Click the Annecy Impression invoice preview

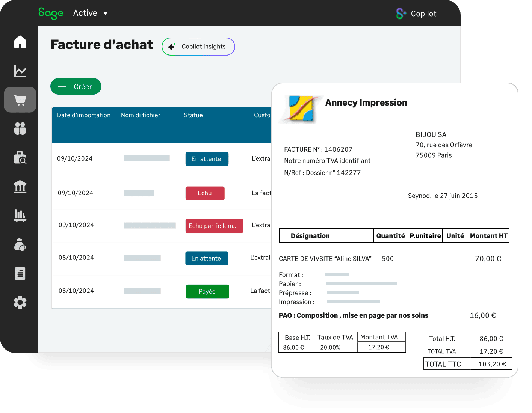[x=394, y=231]
